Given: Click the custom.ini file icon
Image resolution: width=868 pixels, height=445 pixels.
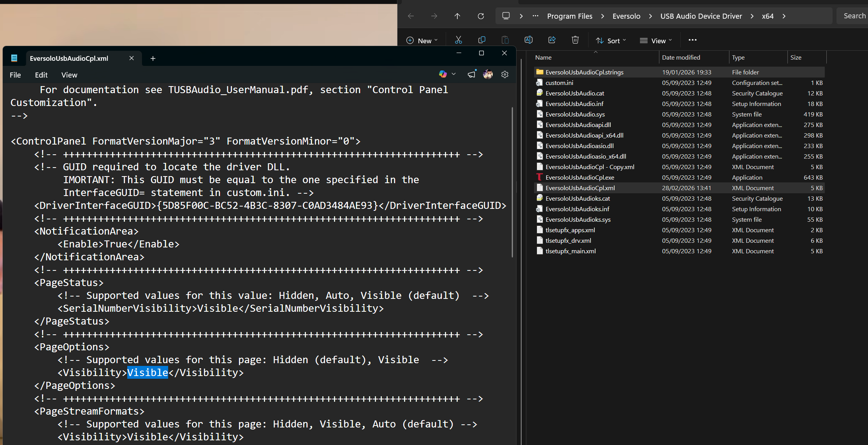Looking at the screenshot, I should 539,83.
